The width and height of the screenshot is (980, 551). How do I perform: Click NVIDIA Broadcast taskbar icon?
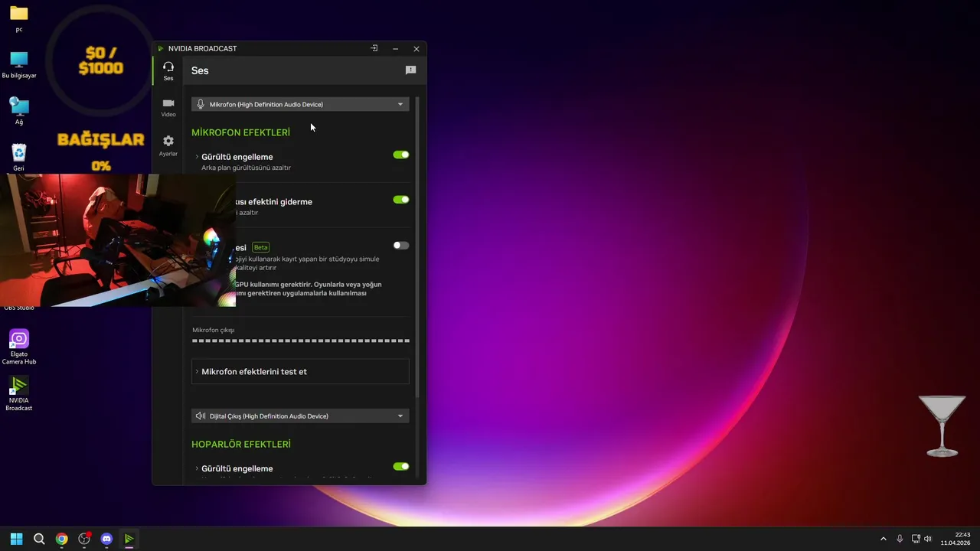(x=129, y=539)
